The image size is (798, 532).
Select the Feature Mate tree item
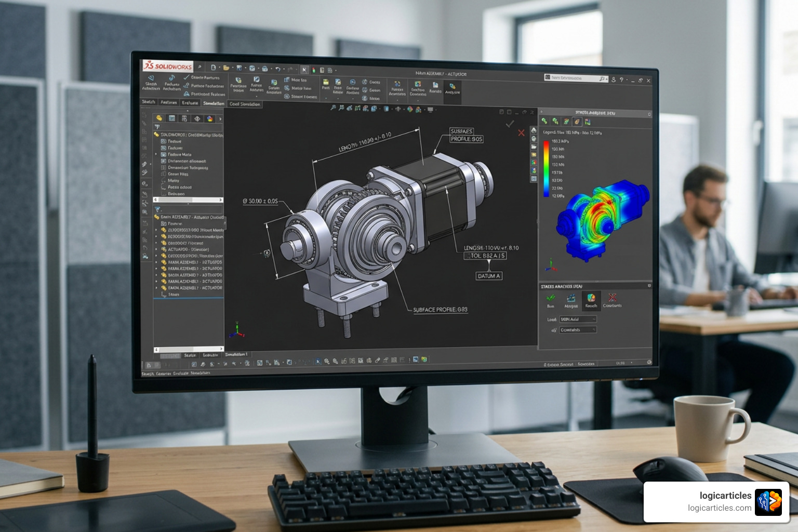[176, 154]
